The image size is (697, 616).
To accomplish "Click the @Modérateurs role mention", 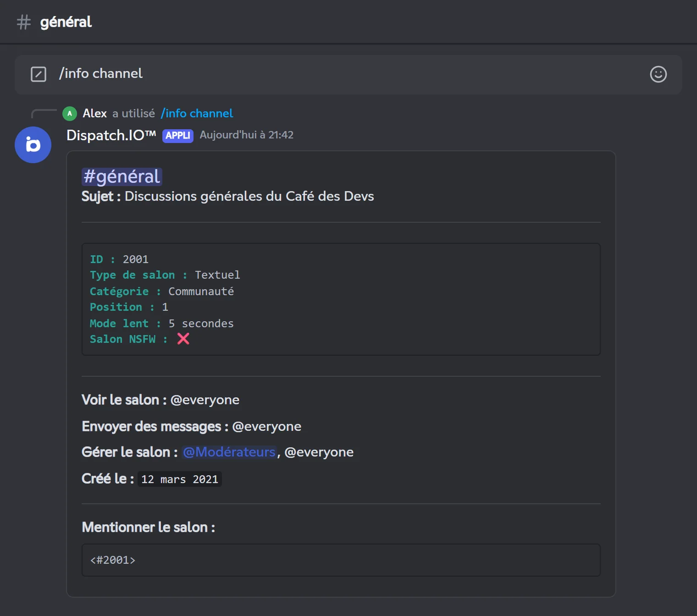I will point(229,452).
